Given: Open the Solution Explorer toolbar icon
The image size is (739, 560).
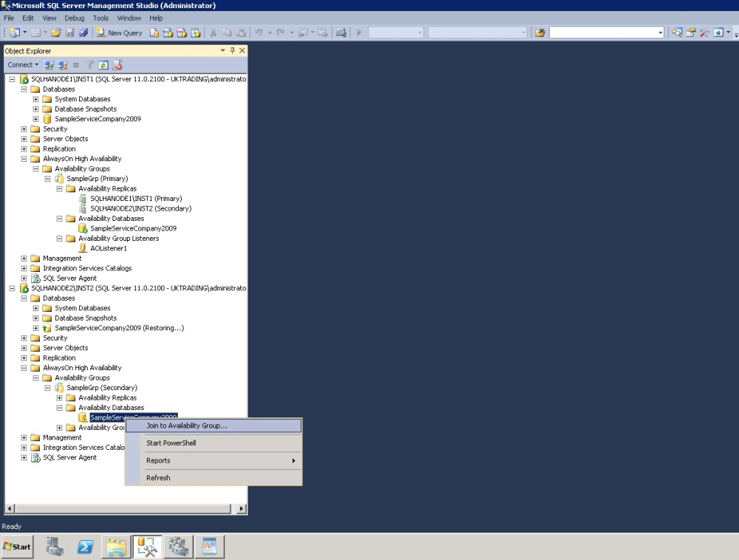Looking at the screenshot, I should pos(677,33).
